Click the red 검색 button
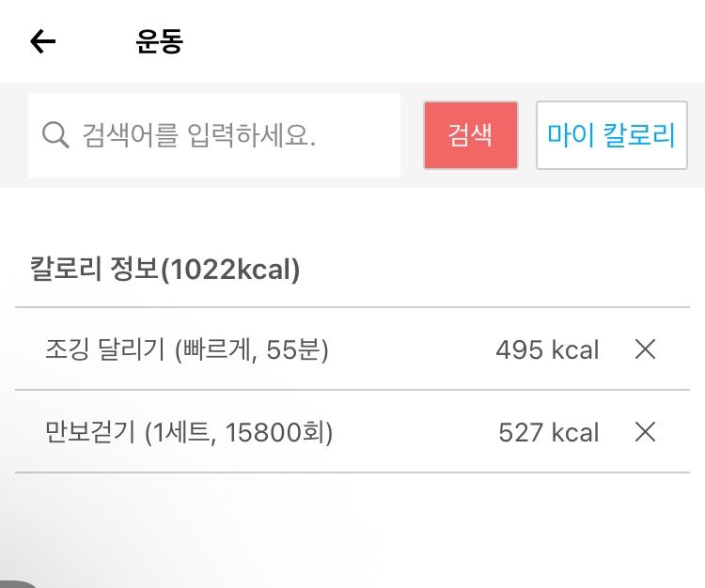 click(471, 135)
